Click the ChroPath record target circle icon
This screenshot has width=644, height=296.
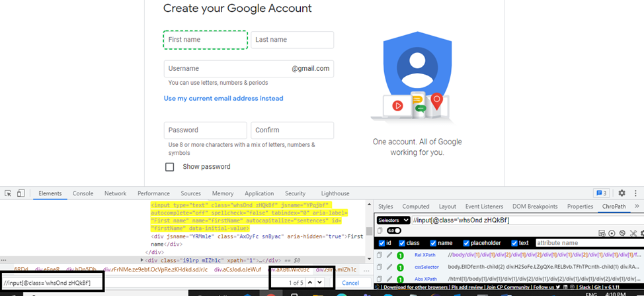click(x=612, y=233)
